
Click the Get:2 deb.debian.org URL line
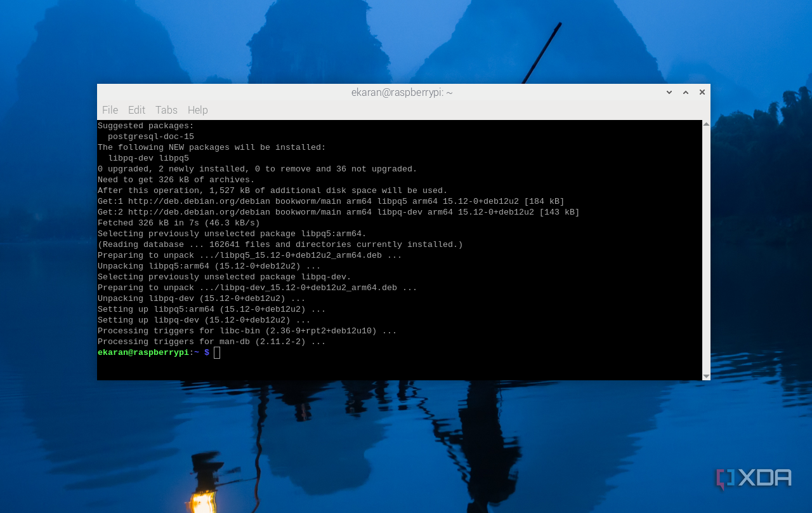(339, 212)
